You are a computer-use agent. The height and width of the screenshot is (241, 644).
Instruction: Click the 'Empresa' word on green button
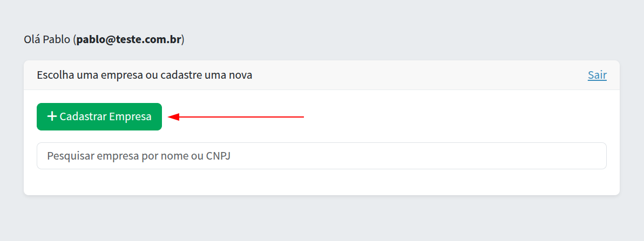[130, 116]
